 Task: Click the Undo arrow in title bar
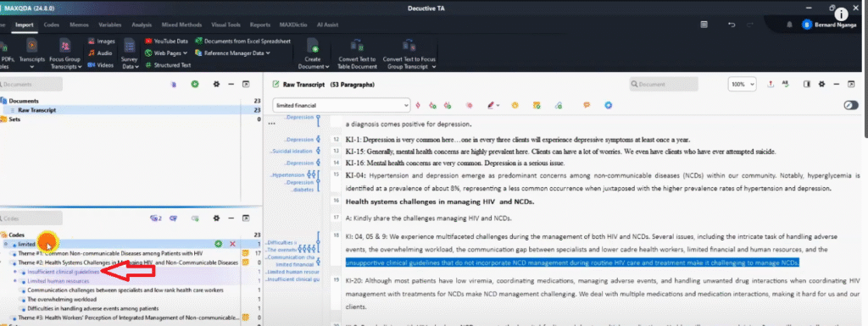[x=732, y=25]
